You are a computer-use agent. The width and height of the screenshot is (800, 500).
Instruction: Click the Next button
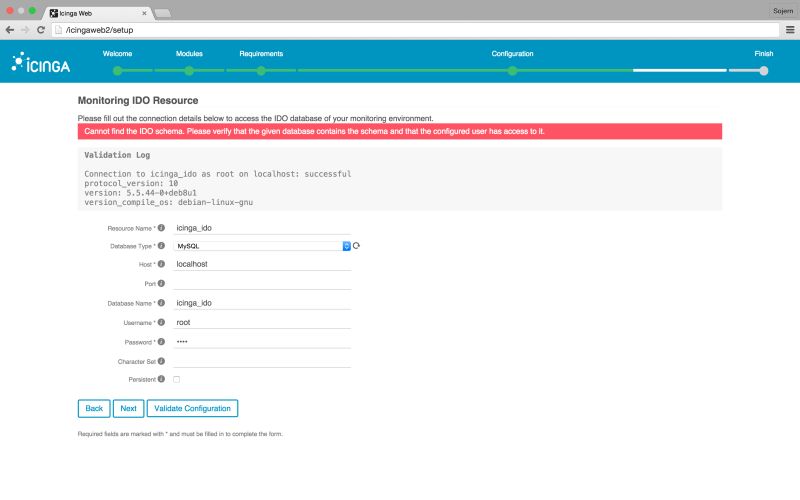tap(129, 408)
